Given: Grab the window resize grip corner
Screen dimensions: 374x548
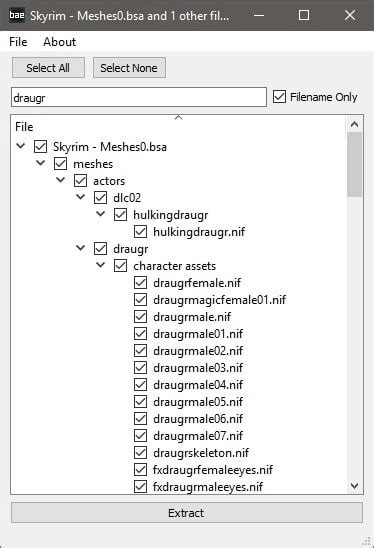Looking at the screenshot, I should click(367, 541).
